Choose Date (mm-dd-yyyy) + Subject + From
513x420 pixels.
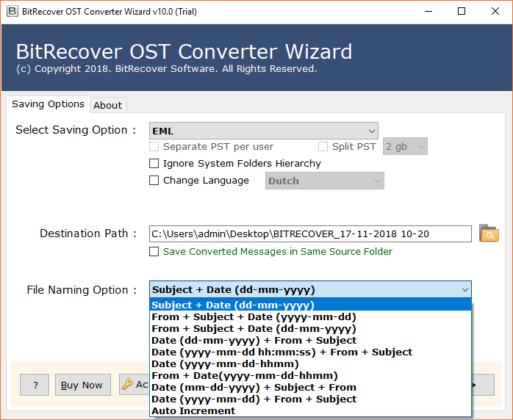click(310, 387)
